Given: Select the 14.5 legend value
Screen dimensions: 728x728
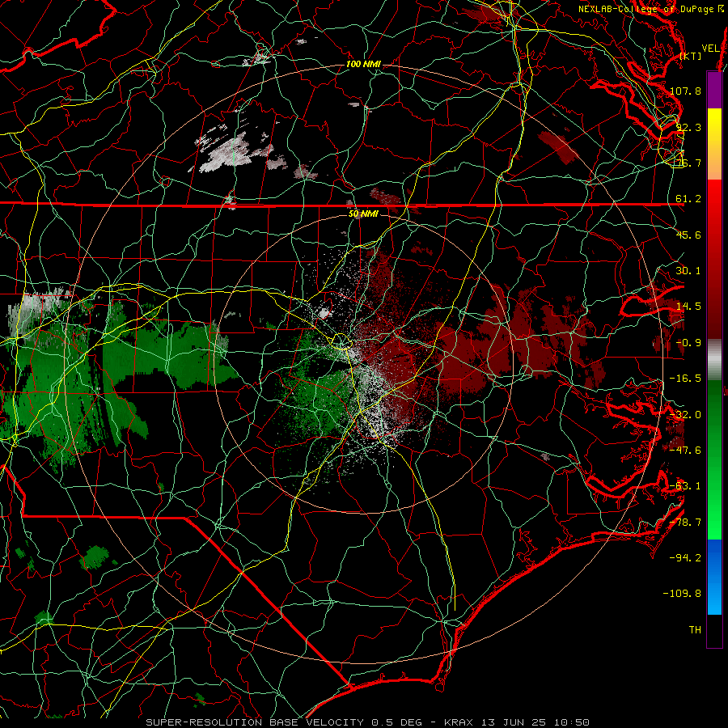Looking at the screenshot, I should (x=688, y=306).
